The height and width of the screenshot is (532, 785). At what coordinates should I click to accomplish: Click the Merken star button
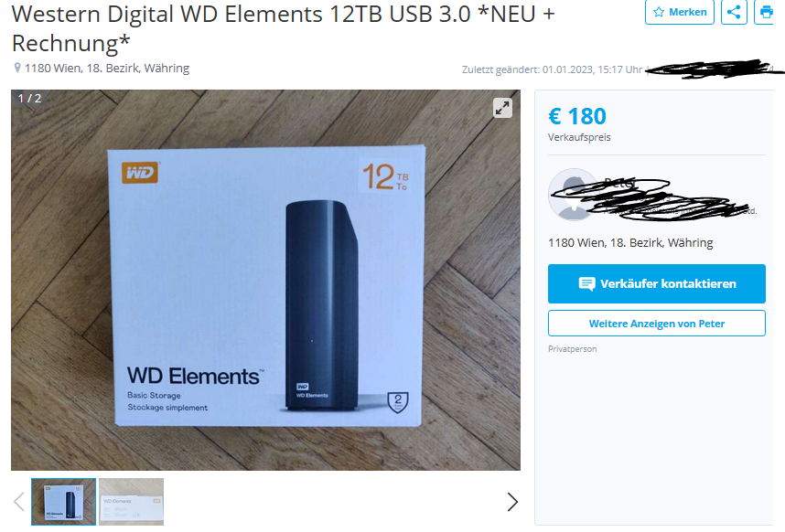tap(680, 12)
